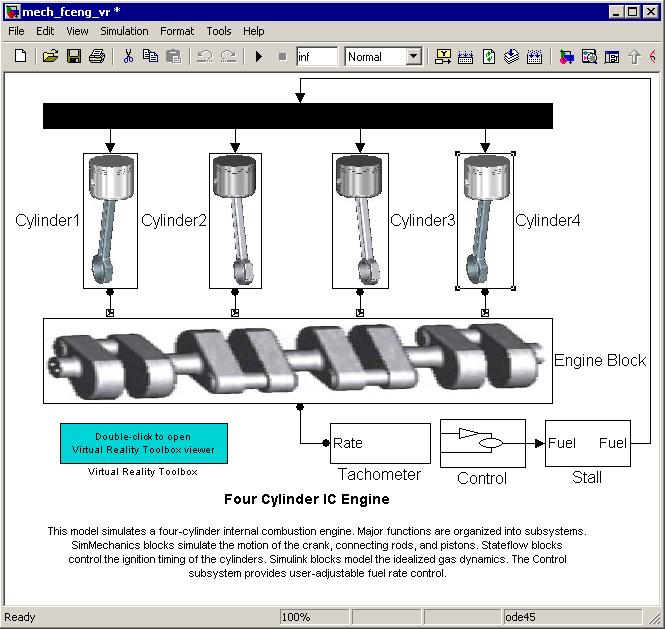Minimize the mech_fceng_vr window
This screenshot has width=665, height=629.
pyautogui.click(x=616, y=12)
